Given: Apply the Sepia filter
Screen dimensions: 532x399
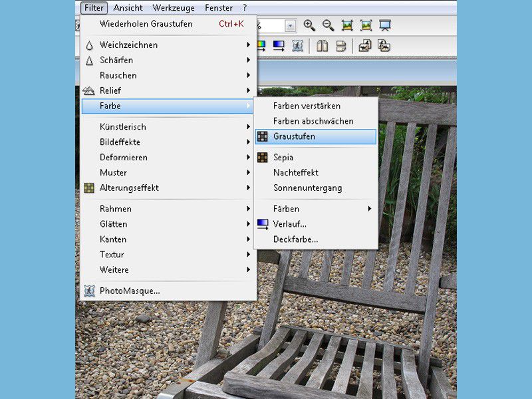Looking at the screenshot, I should pyautogui.click(x=315, y=158).
